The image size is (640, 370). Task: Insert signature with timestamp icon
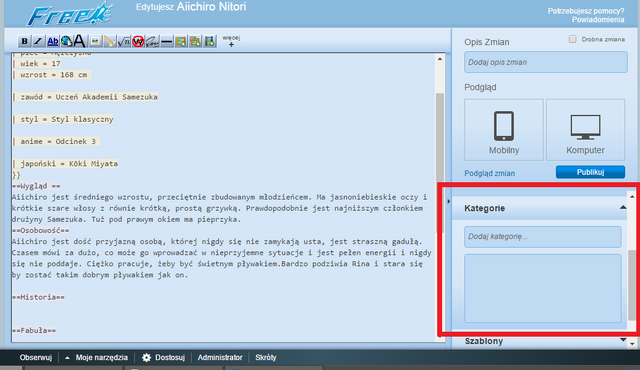pos(152,41)
